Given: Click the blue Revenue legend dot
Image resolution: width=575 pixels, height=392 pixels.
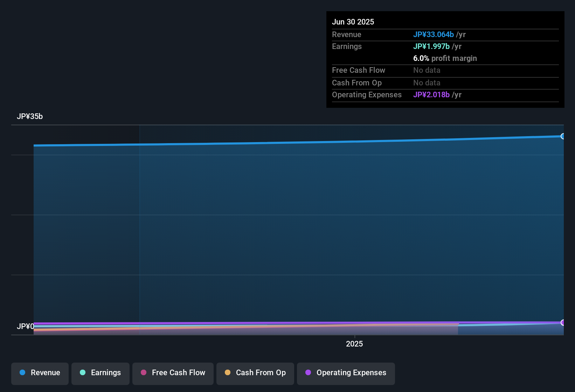Looking at the screenshot, I should pyautogui.click(x=22, y=372).
